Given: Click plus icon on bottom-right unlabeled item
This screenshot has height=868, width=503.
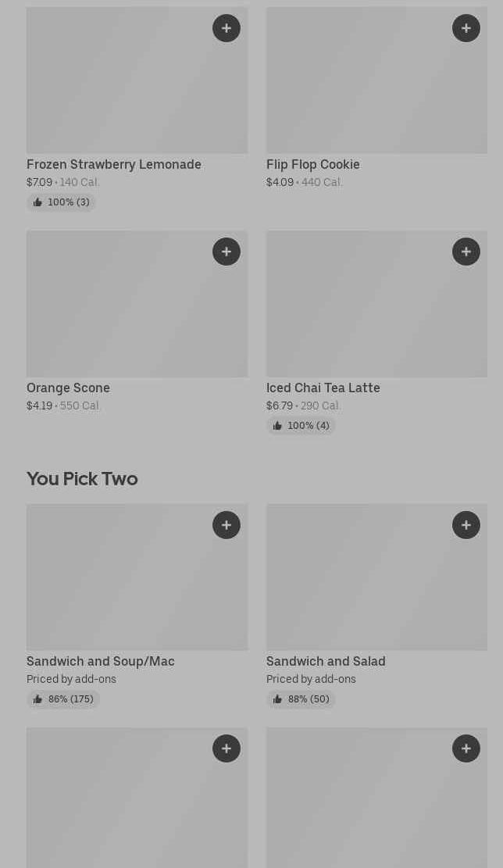Looking at the screenshot, I should (466, 748).
